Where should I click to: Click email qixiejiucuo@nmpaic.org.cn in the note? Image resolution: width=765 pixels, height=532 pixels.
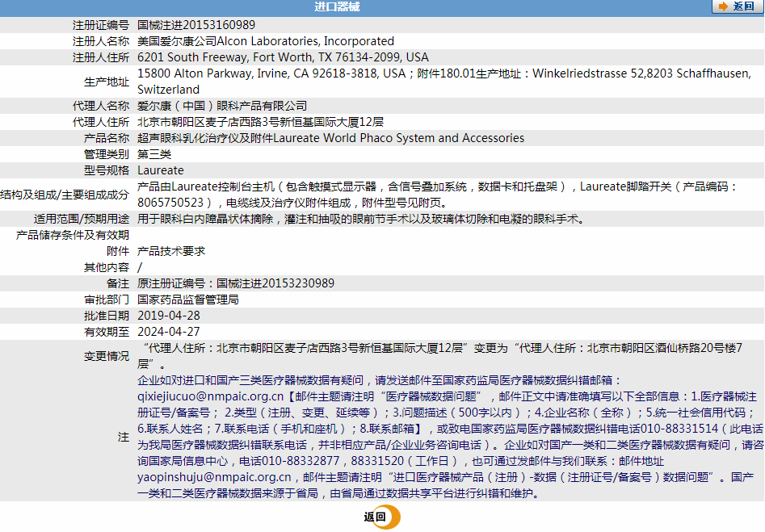click(x=210, y=396)
